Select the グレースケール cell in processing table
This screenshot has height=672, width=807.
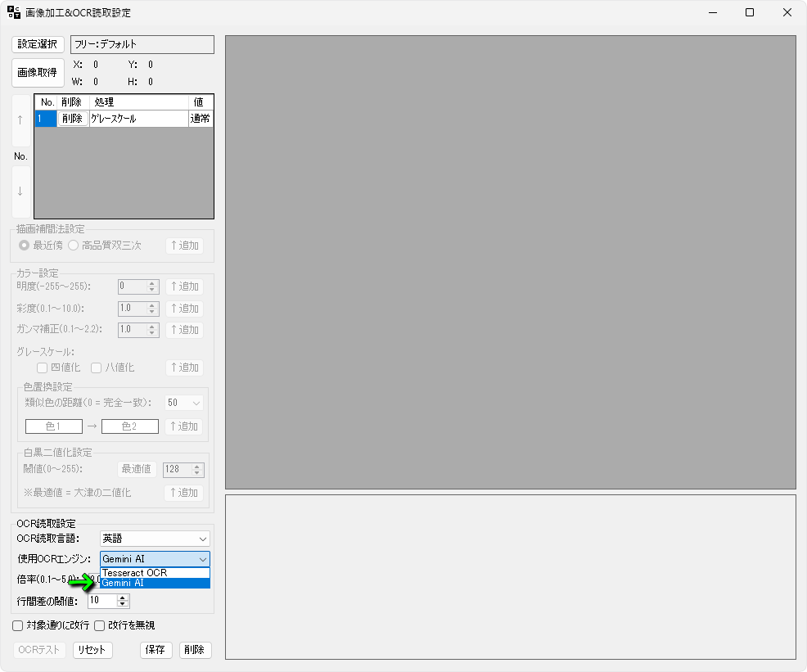pos(138,119)
